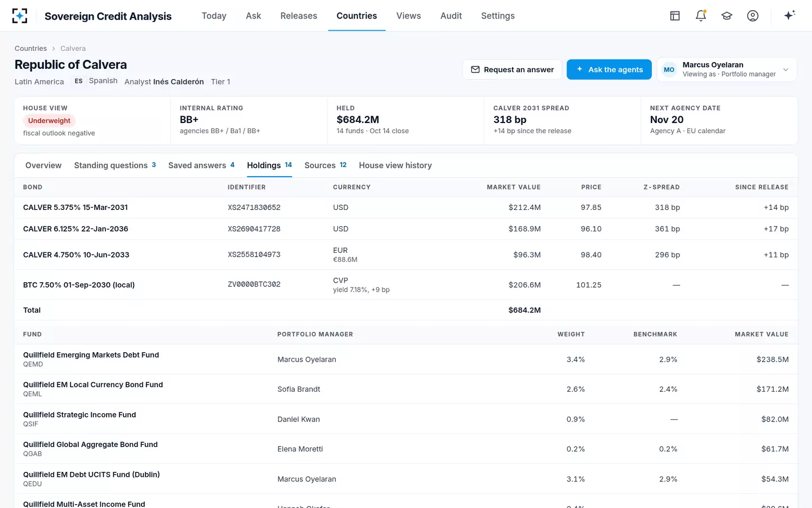Open the notifications bell icon
The image size is (812, 508).
[x=701, y=16]
